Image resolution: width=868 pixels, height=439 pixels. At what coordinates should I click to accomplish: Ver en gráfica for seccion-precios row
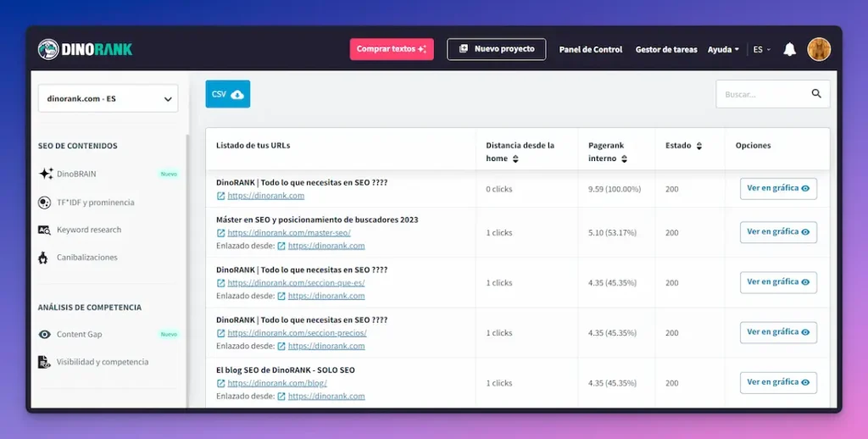[x=778, y=333]
